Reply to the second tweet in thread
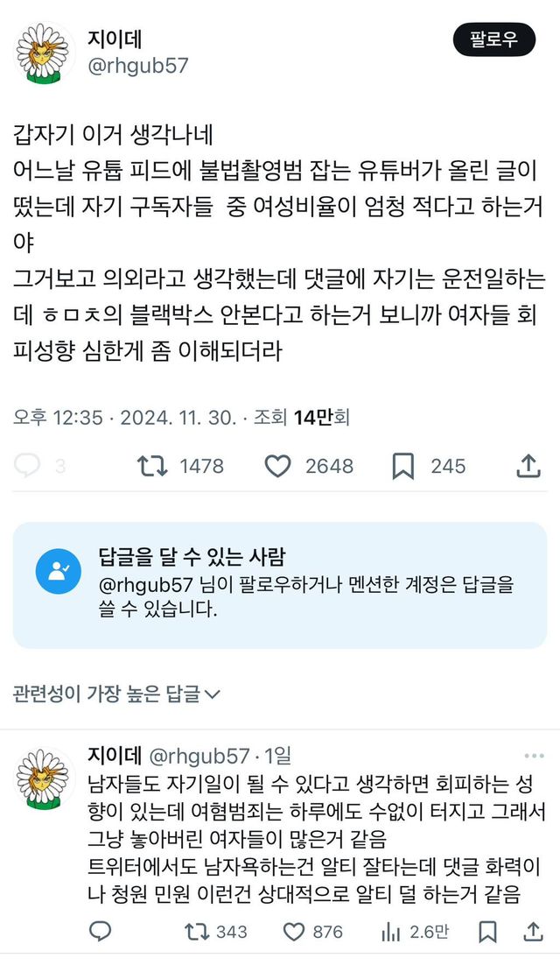Screen dimensions: 560x965 pyautogui.click(x=100, y=931)
